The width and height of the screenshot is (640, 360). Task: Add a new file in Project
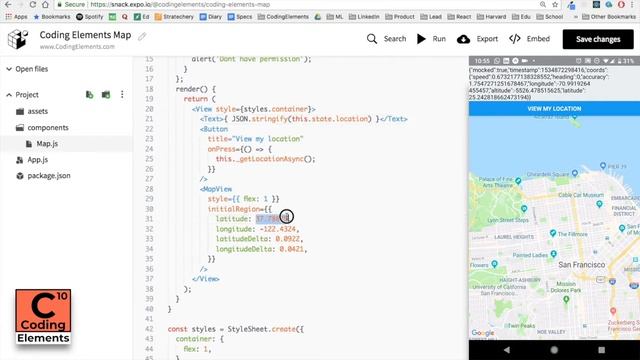pyautogui.click(x=89, y=95)
